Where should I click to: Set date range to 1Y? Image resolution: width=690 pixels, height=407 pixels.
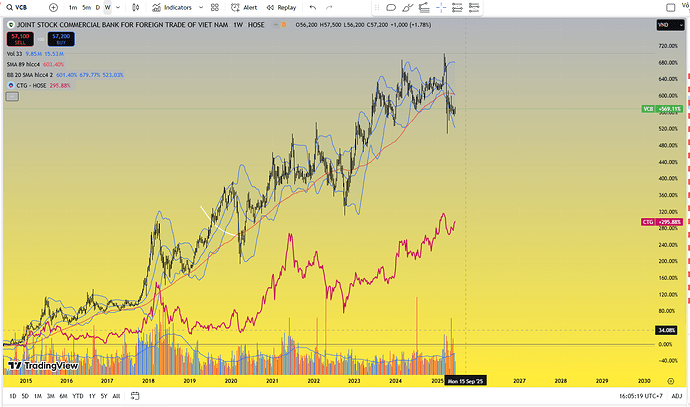pos(92,396)
